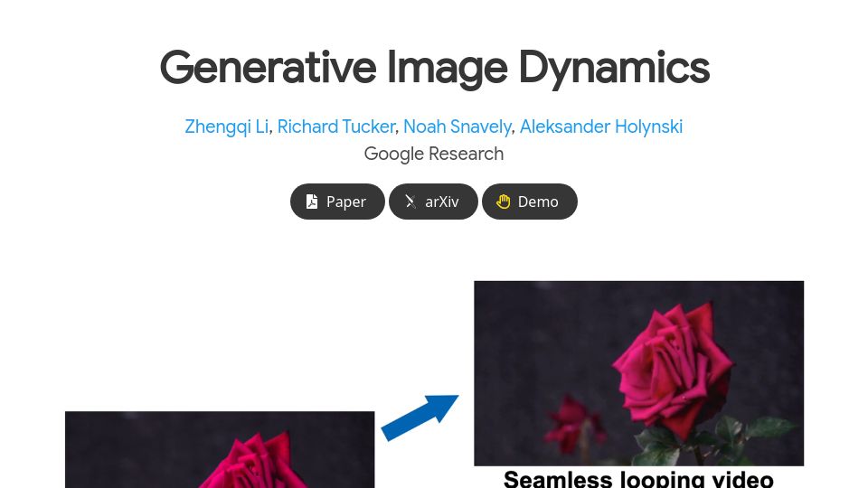Click the Seamless looping video caption
Viewport: 868px width, 488px height.
[x=638, y=479]
